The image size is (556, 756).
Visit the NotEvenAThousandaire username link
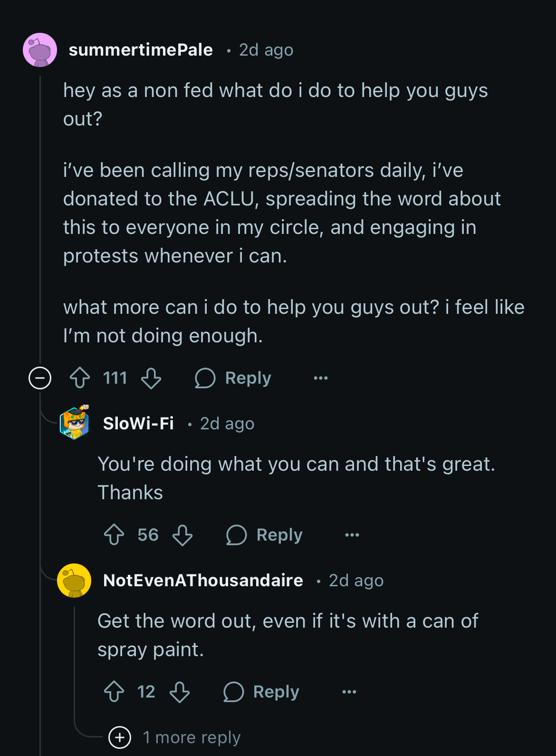(203, 581)
